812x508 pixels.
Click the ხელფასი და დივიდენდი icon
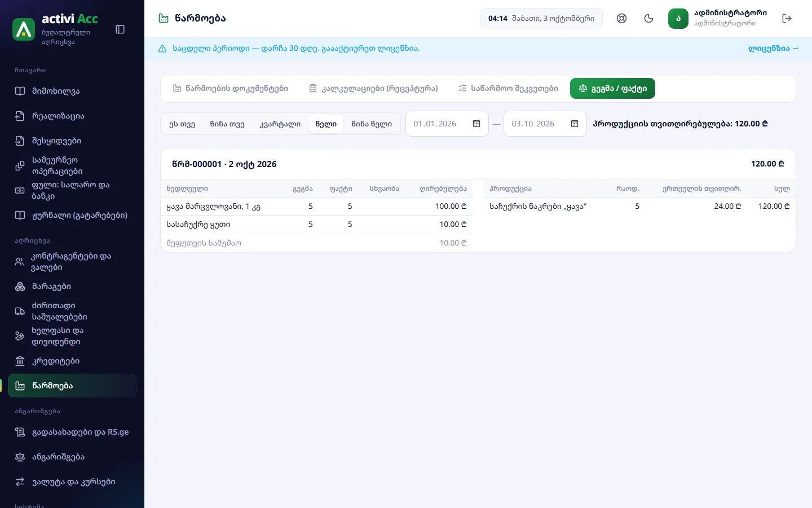(20, 336)
